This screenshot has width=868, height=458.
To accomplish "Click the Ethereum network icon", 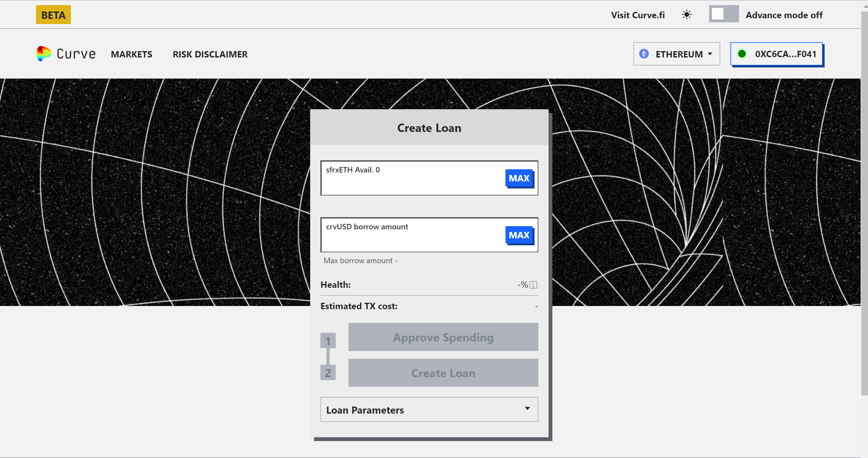I will tap(644, 53).
